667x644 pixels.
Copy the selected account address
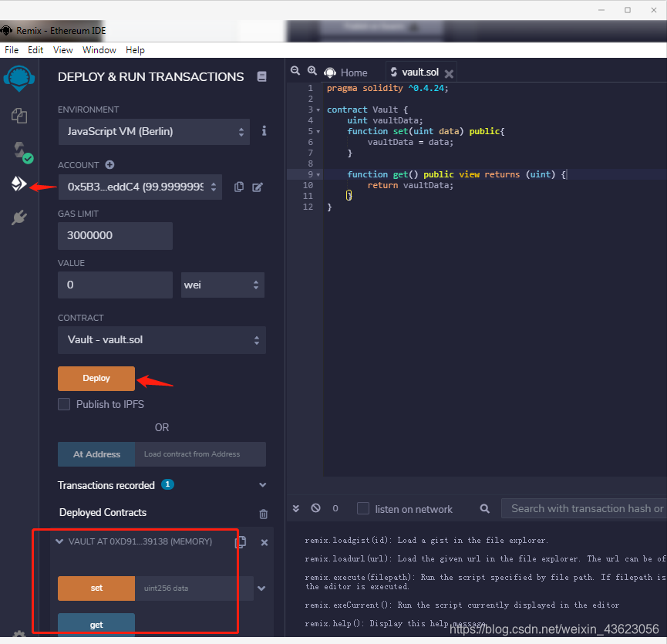click(239, 187)
